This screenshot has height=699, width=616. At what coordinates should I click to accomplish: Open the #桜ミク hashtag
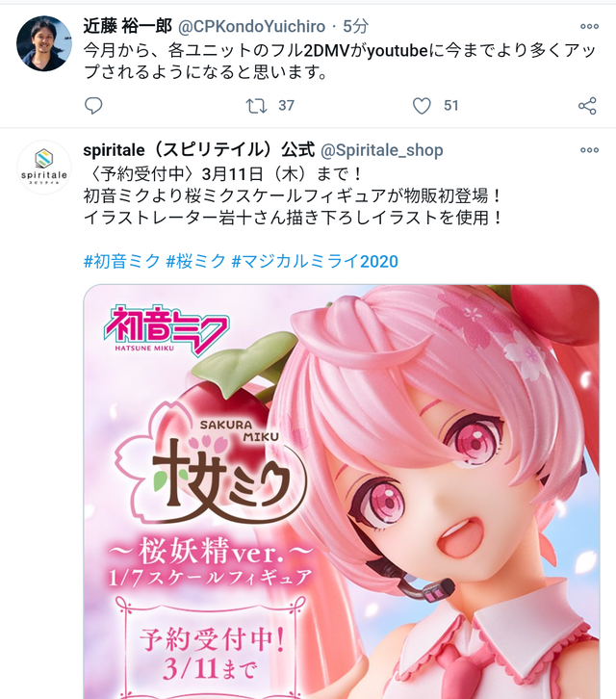coord(195,261)
